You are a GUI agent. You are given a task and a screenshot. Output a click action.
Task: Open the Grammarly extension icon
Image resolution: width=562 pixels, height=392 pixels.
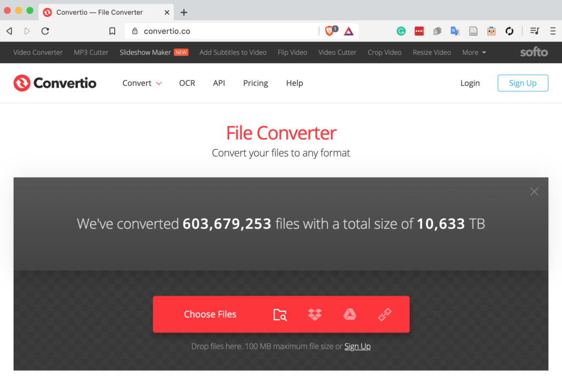401,31
